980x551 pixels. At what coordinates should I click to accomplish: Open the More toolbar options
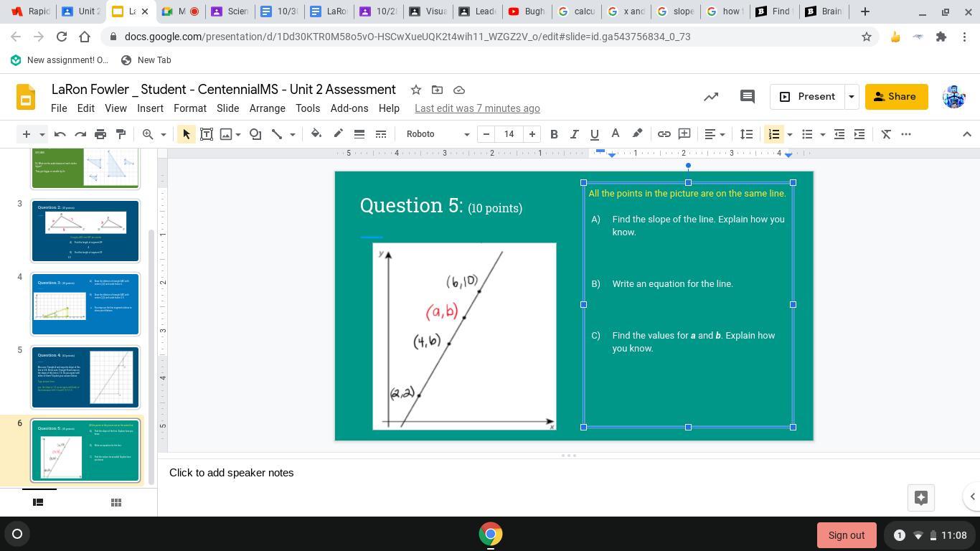coord(906,134)
